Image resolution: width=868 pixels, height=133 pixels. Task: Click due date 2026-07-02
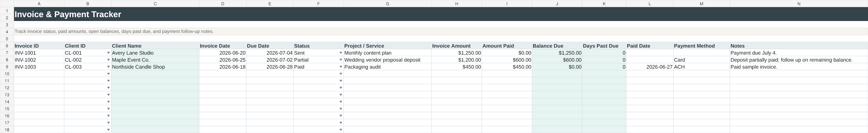pos(270,60)
